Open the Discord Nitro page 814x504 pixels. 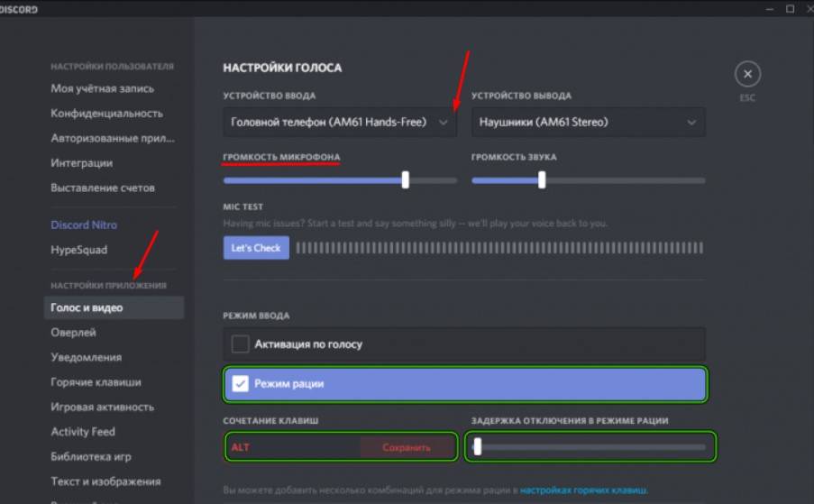[x=84, y=225]
